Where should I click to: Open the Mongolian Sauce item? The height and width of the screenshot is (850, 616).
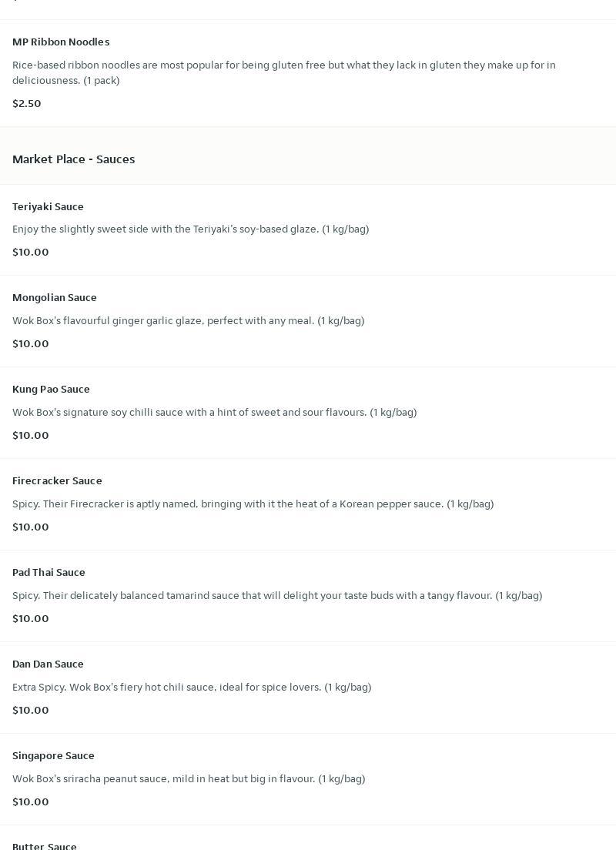tap(55, 297)
